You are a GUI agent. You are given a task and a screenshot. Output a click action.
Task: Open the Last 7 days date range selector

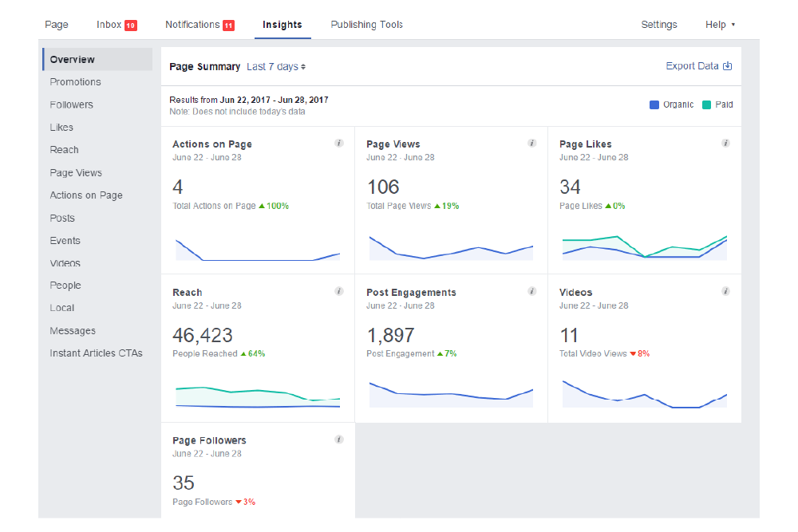coord(275,66)
